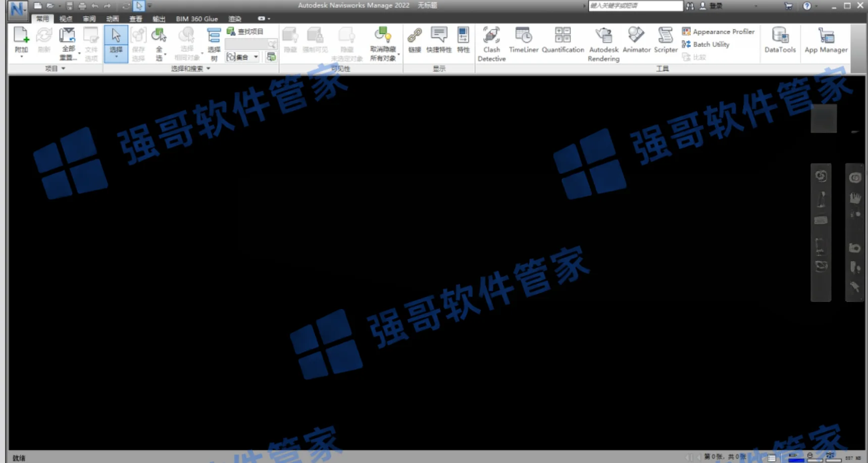Switch to the 视点 (Viewpoint) tab
The width and height of the screenshot is (868, 463).
point(66,19)
